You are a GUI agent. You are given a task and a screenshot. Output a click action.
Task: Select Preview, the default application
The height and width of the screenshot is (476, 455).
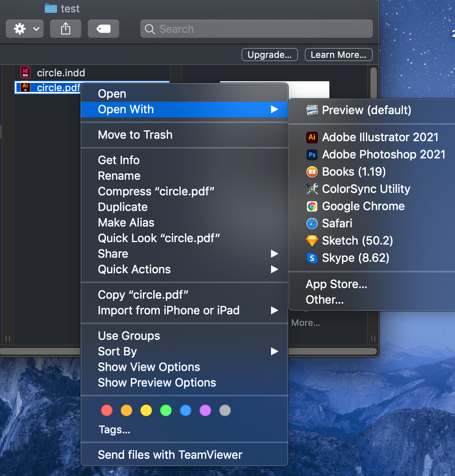366,110
